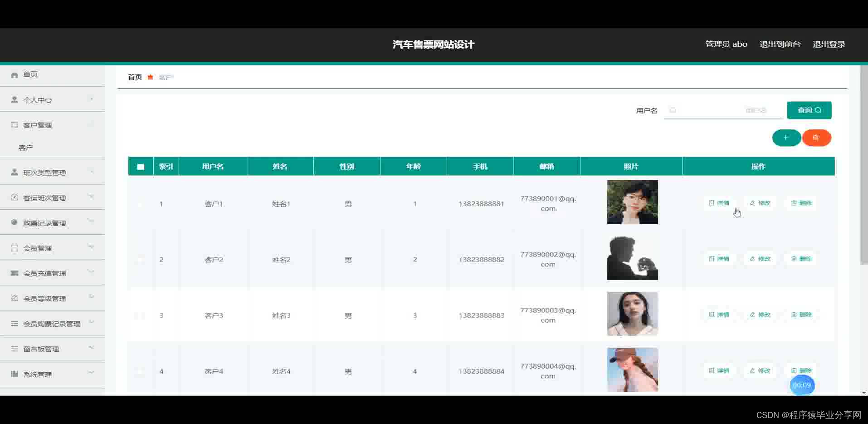Screen dimensions: 868x424
Task: Click the person icon beside 个人中心
Action: pyautogui.click(x=15, y=99)
